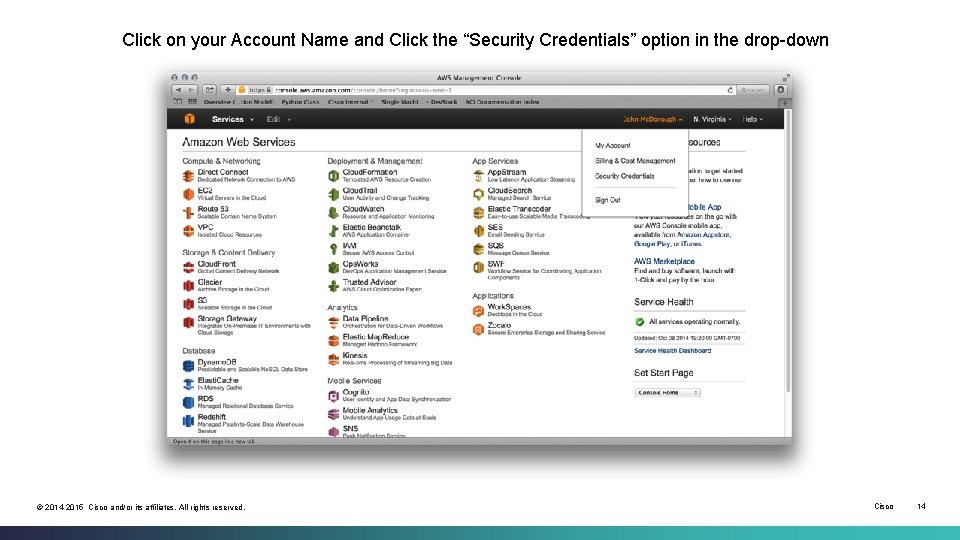This screenshot has height=540, width=960.
Task: Open CloudFront service icon
Action: [x=189, y=268]
